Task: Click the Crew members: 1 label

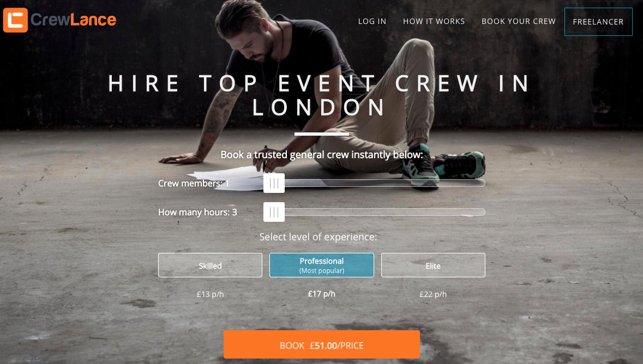Action: coord(194,184)
